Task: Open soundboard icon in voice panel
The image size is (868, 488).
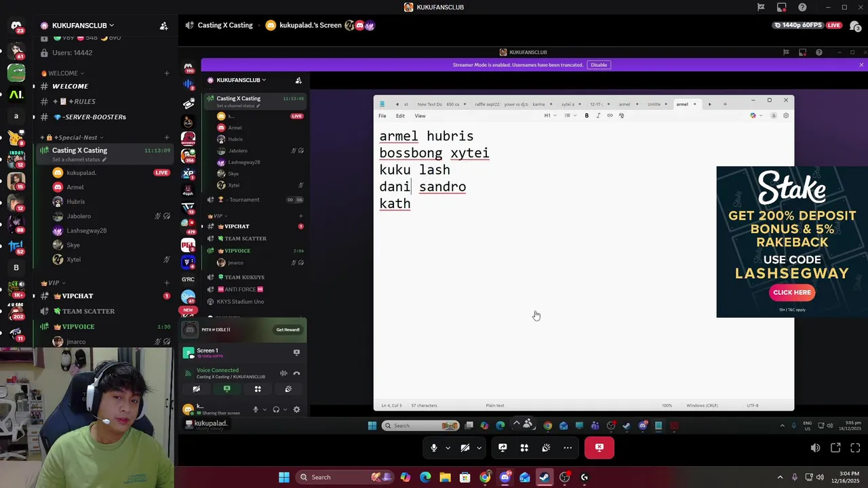Action: [288, 390]
